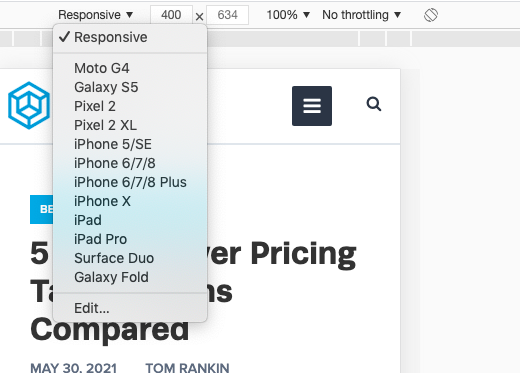This screenshot has width=520, height=373.
Task: Pick iPhone 6/7/8 device preset
Action: click(x=130, y=163)
